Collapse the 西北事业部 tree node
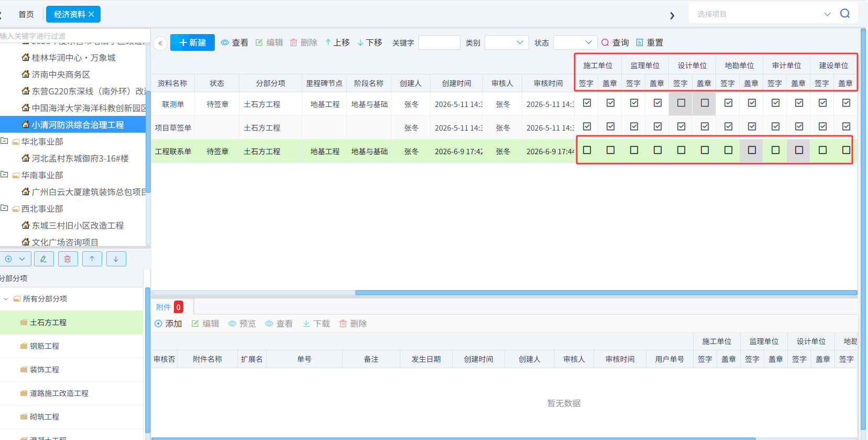 click(5, 208)
